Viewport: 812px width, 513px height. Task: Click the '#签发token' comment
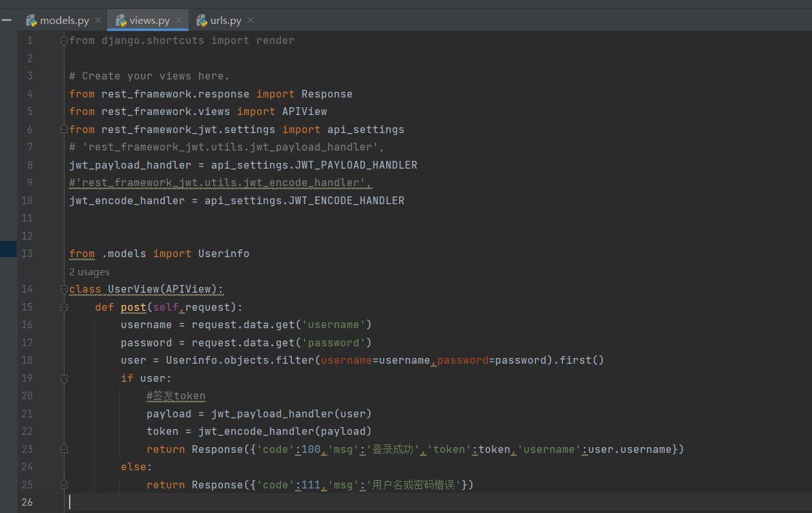(x=176, y=396)
